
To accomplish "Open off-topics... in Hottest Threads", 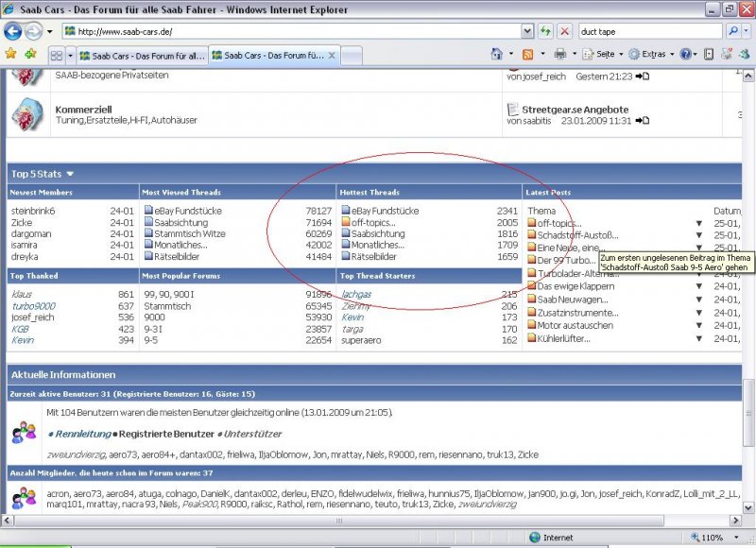I will tap(373, 223).
